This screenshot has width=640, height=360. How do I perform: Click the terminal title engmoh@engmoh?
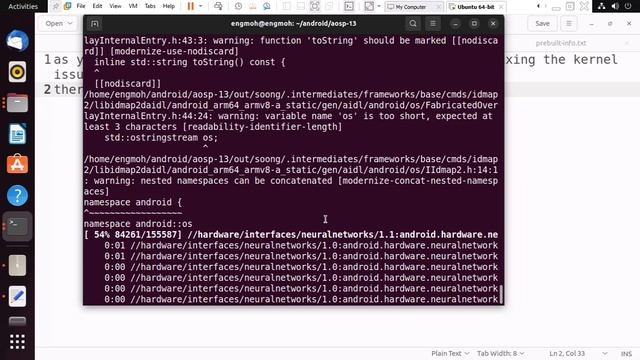pyautogui.click(x=293, y=24)
